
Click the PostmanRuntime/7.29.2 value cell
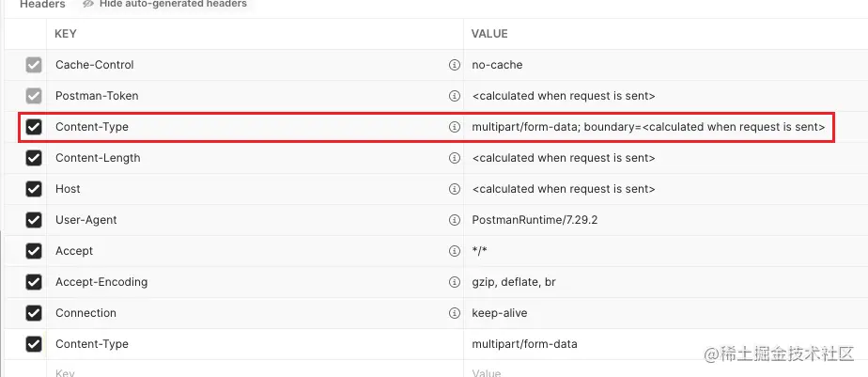point(665,220)
